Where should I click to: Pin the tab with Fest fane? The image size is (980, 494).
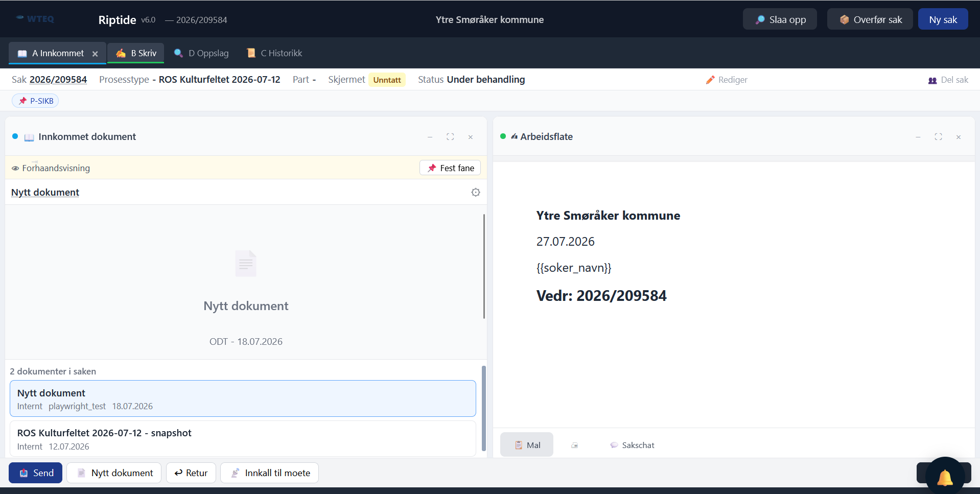[450, 168]
